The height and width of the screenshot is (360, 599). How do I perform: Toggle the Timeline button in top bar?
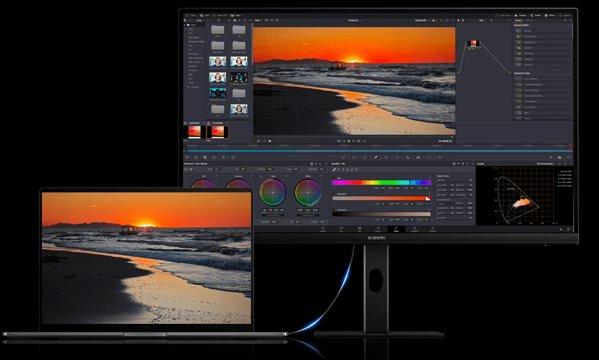tap(520, 15)
